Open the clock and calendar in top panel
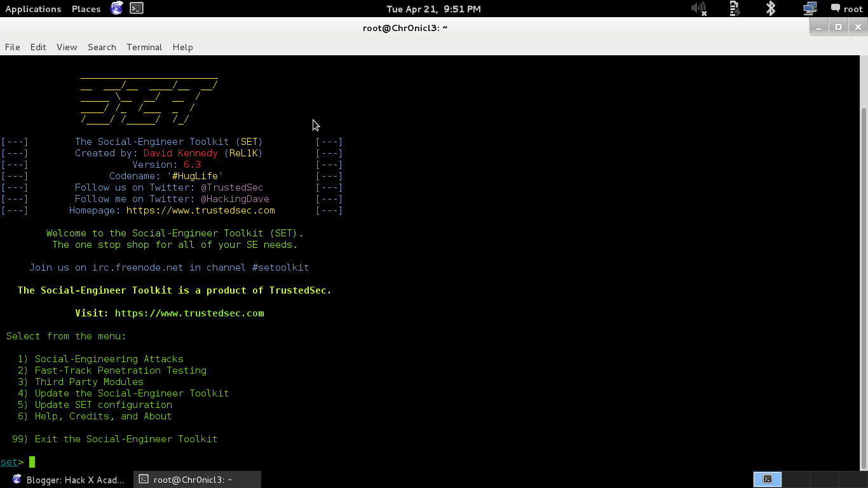Screen dimensions: 868x488 coord(433,9)
